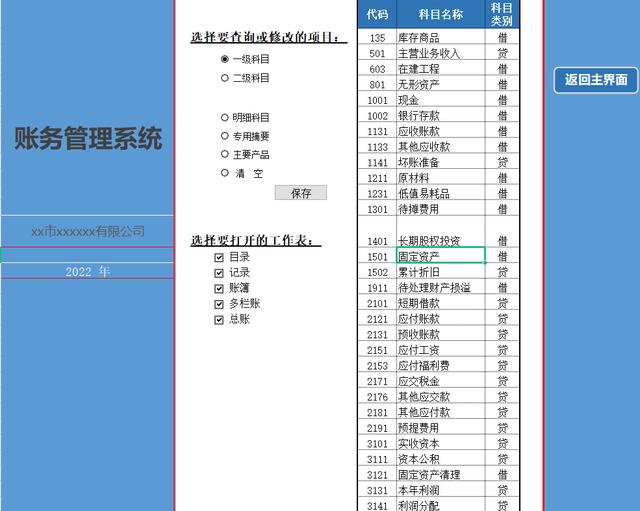Click the 低值易耗品 cell
This screenshot has width=640, height=511.
click(x=441, y=193)
